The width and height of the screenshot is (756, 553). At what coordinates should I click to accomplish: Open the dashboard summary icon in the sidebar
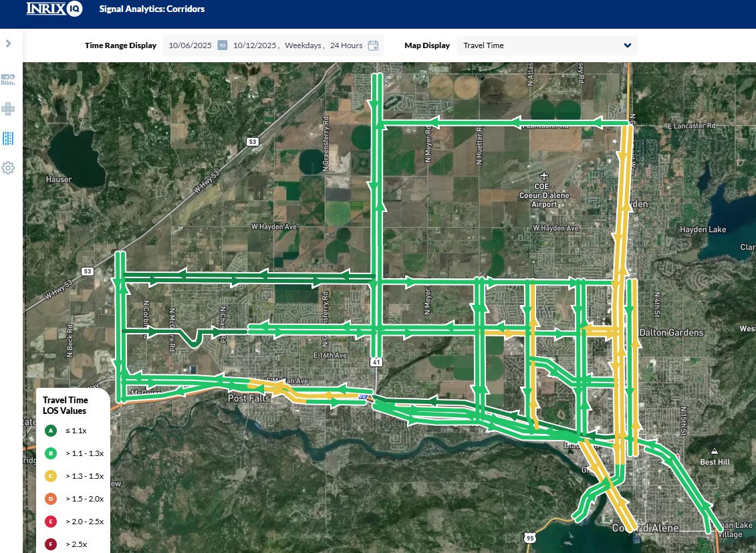(x=8, y=80)
